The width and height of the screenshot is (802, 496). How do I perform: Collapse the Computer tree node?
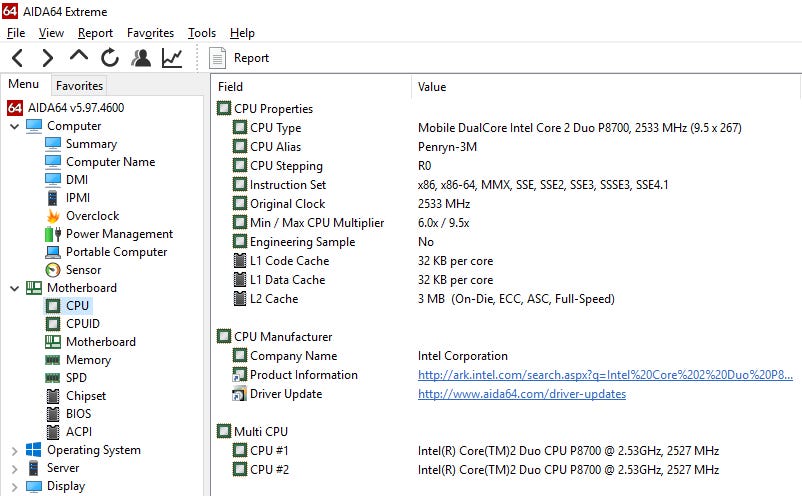[x=14, y=126]
